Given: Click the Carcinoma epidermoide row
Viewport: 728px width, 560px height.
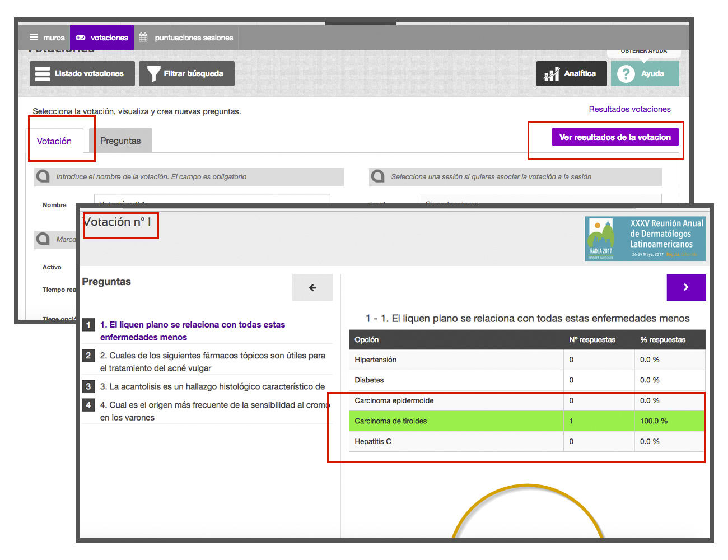Looking at the screenshot, I should tap(527, 400).
